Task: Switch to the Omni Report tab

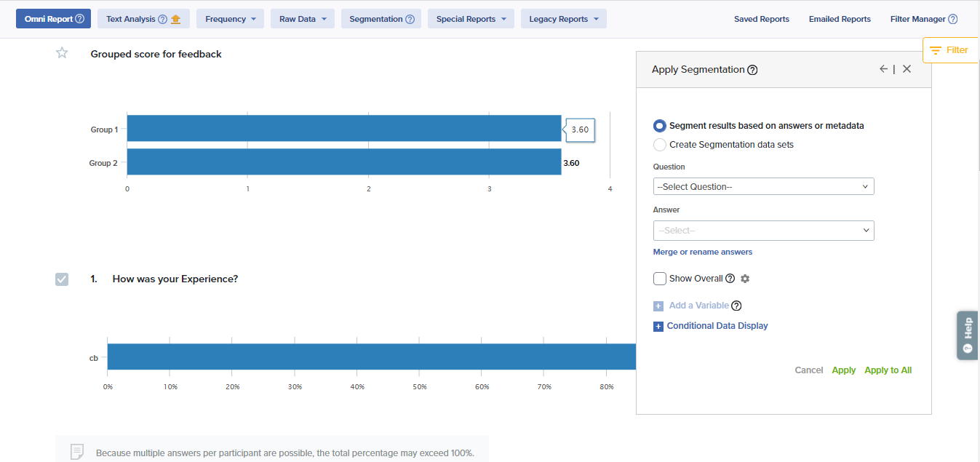Action: (x=53, y=19)
